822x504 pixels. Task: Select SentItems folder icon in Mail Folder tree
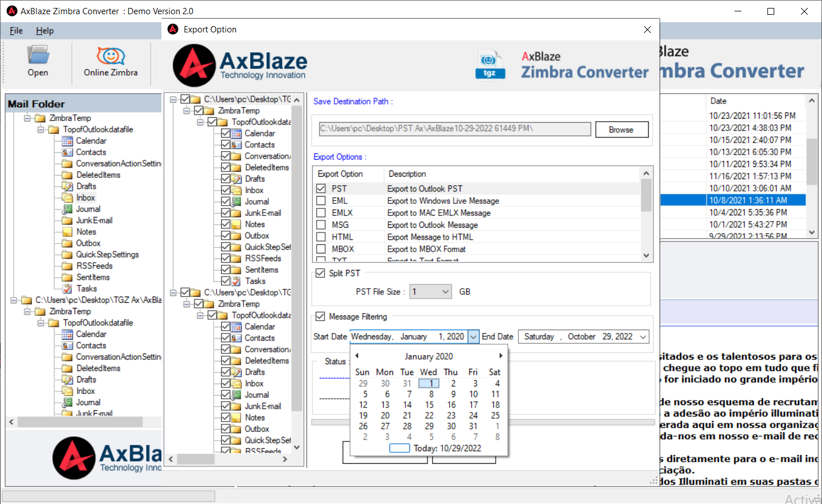coord(67,277)
